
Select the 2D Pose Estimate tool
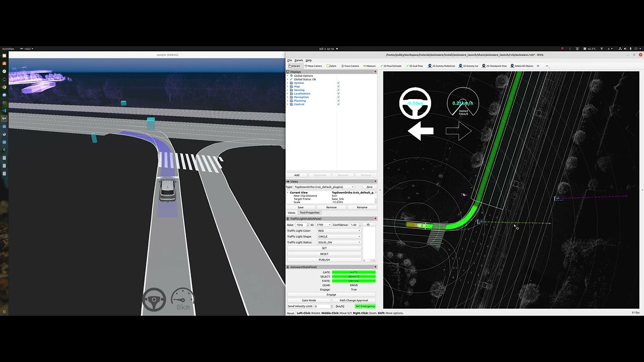(391, 66)
